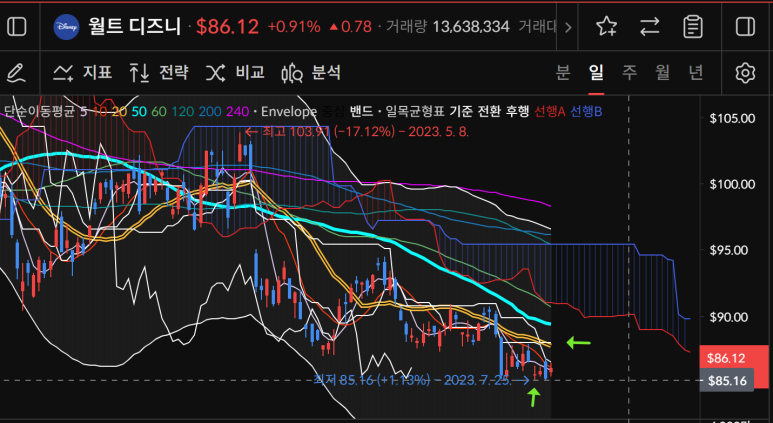
Task: Toggle the 50-day moving average legend
Action: [x=139, y=111]
